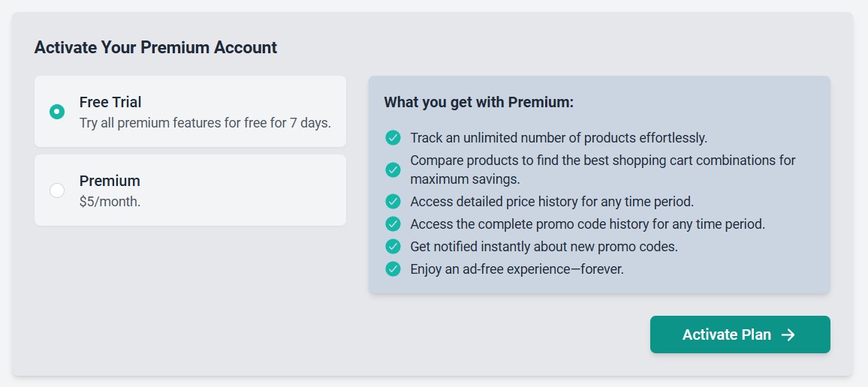Select the Free Trial radio button
The height and width of the screenshot is (387, 868).
tap(57, 112)
